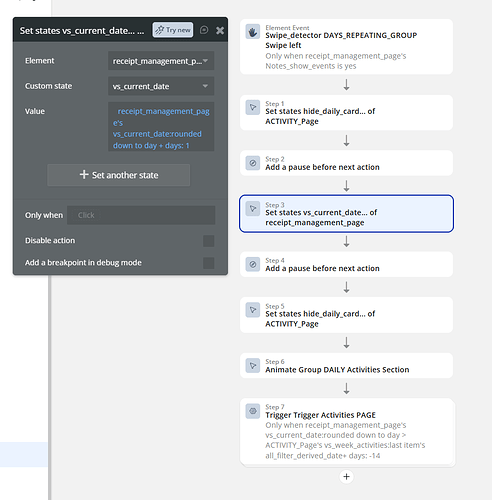Click the Step 5 cursor icon
Viewport: 492px width, 500px height.
click(253, 310)
